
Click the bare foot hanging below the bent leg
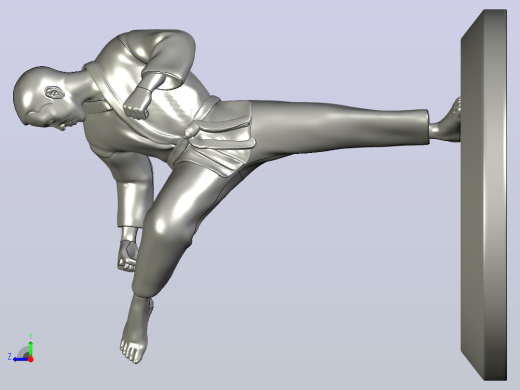click(x=137, y=328)
